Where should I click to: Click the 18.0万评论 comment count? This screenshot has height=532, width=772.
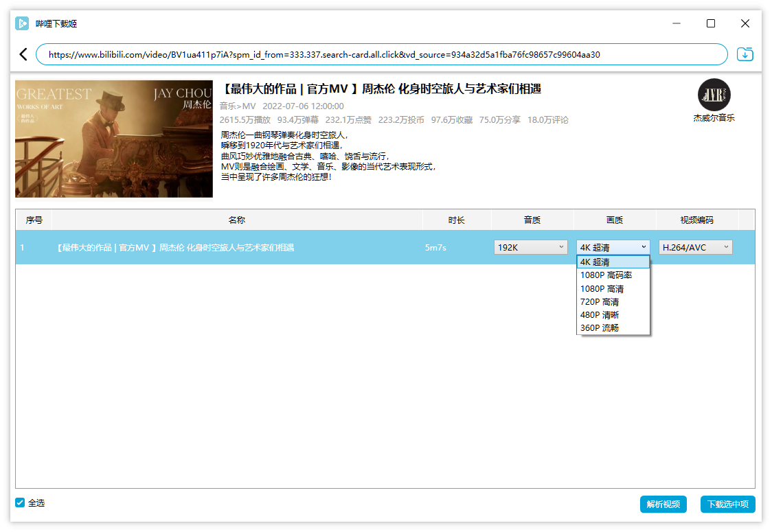(547, 119)
